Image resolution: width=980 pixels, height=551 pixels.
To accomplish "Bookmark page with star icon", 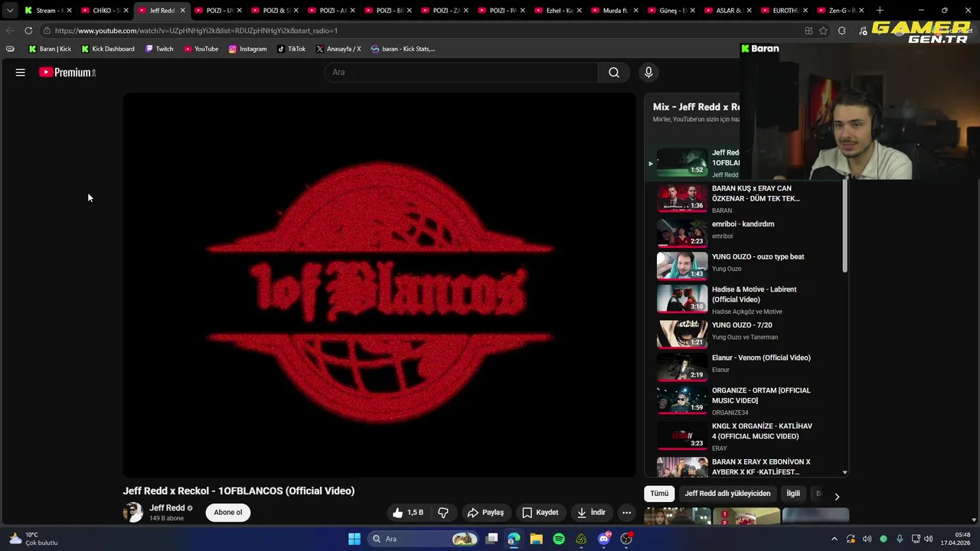I will coord(823,31).
